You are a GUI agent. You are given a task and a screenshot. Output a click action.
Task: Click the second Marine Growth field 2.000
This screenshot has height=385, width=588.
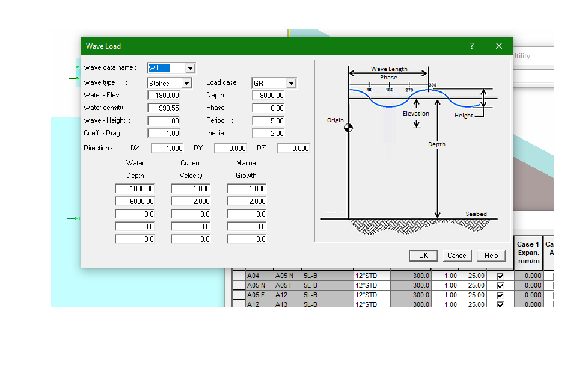coord(247,202)
